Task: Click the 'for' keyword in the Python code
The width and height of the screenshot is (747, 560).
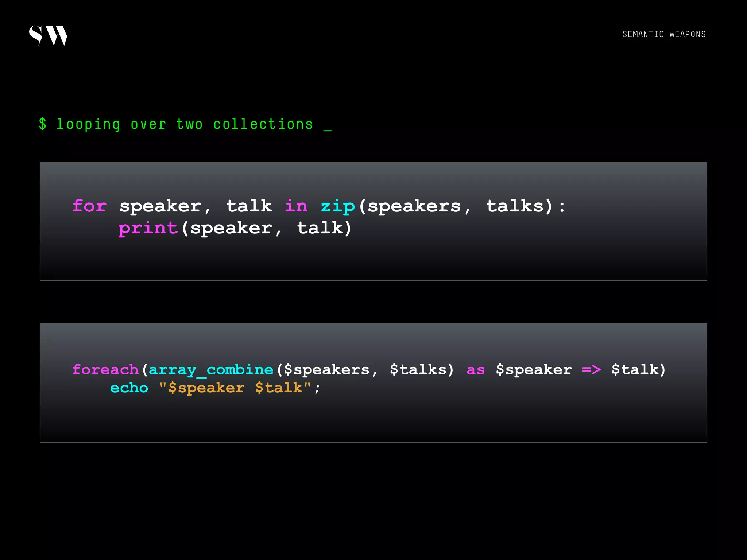Action: [89, 206]
